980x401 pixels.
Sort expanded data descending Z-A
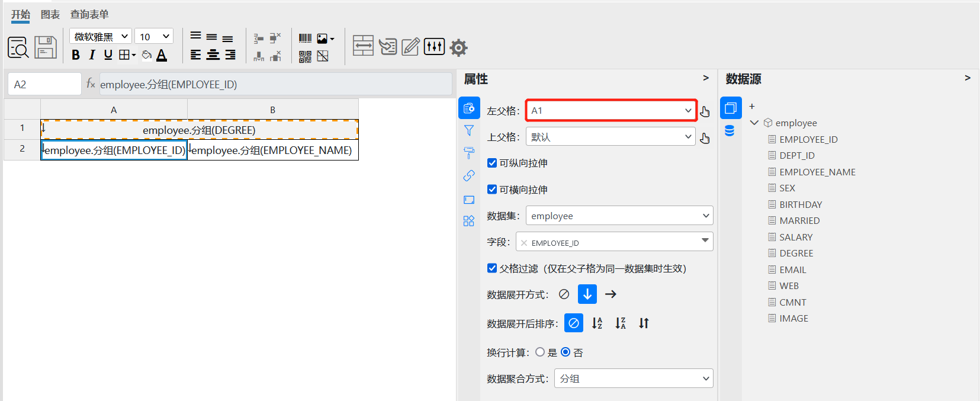pos(620,323)
